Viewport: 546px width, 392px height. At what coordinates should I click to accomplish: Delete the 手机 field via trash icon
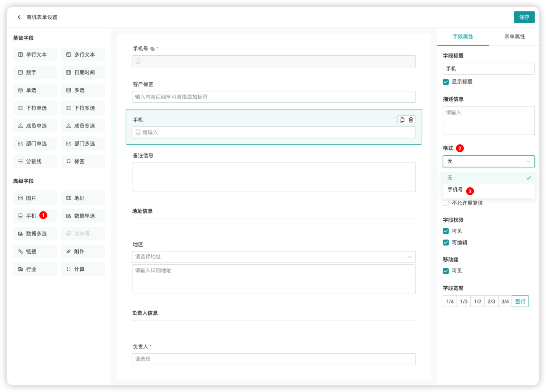tap(411, 120)
